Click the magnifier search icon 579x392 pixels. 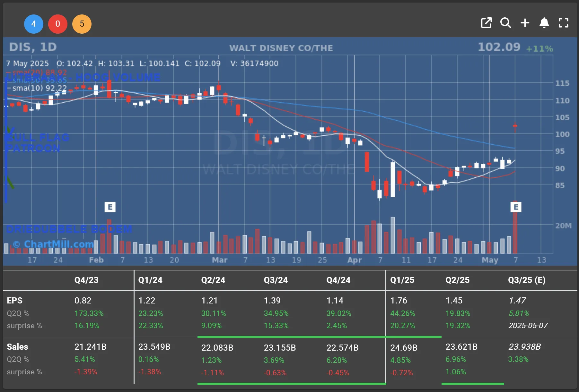tap(505, 23)
